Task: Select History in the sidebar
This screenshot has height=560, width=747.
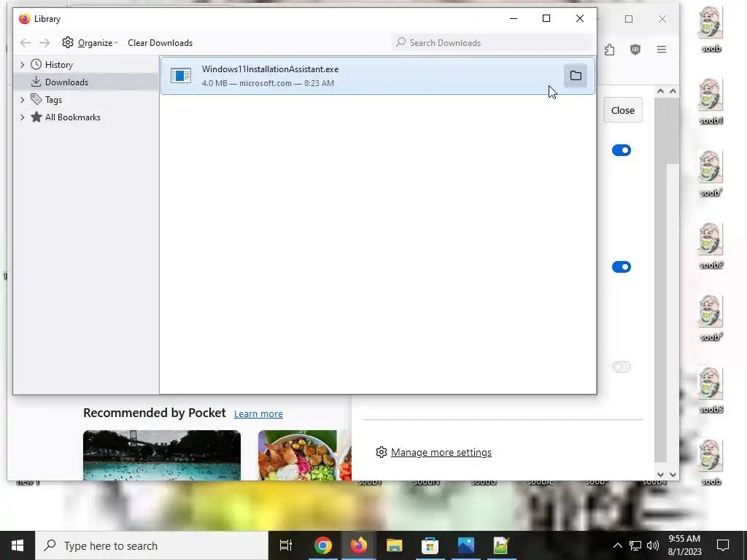Action: pos(58,65)
